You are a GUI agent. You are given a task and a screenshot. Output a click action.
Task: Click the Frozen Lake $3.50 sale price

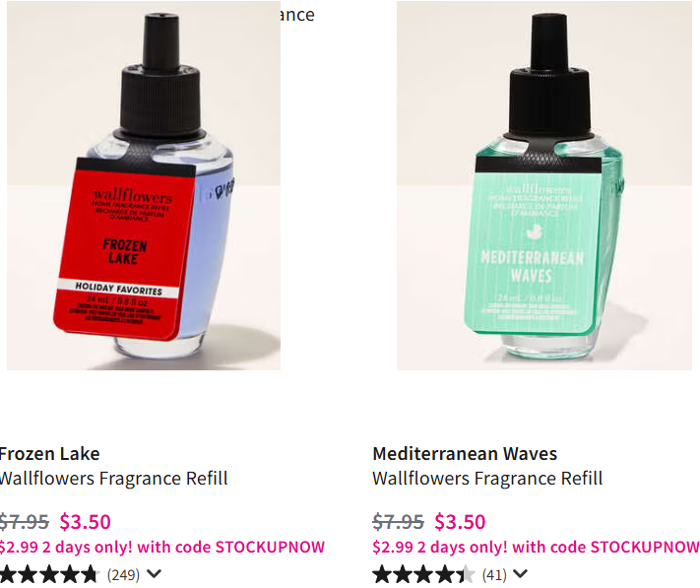pyautogui.click(x=86, y=521)
